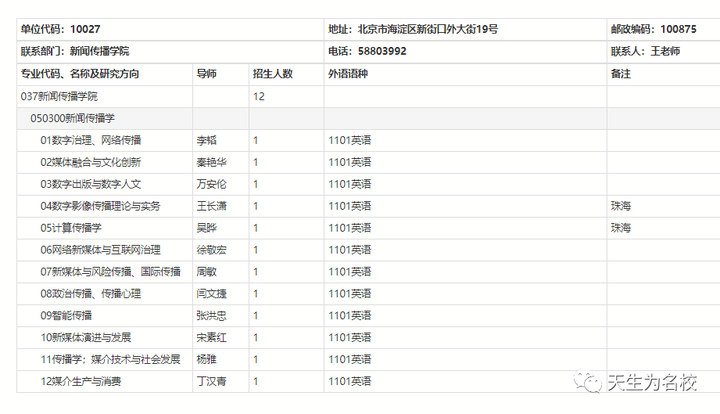This screenshot has width=720, height=414.
Task: Click the '外语语种' column header
Action: point(348,74)
